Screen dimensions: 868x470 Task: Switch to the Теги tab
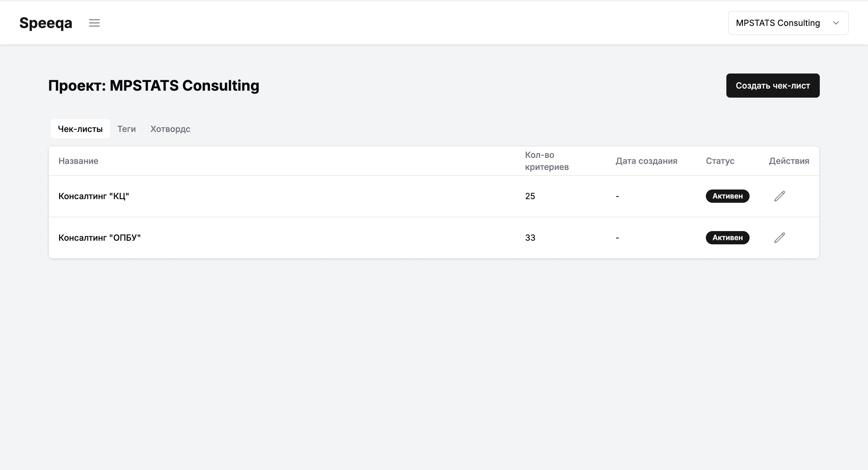coord(126,129)
